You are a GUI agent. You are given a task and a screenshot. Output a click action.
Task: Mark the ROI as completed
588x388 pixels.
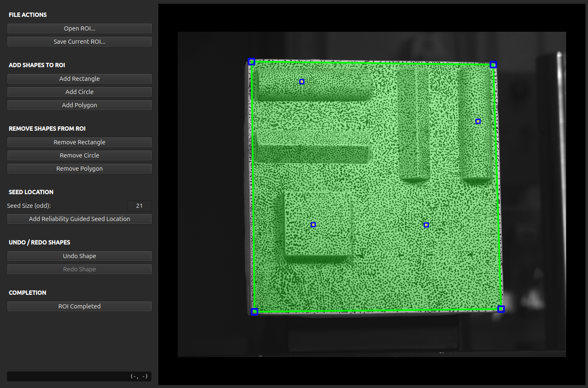click(x=80, y=306)
